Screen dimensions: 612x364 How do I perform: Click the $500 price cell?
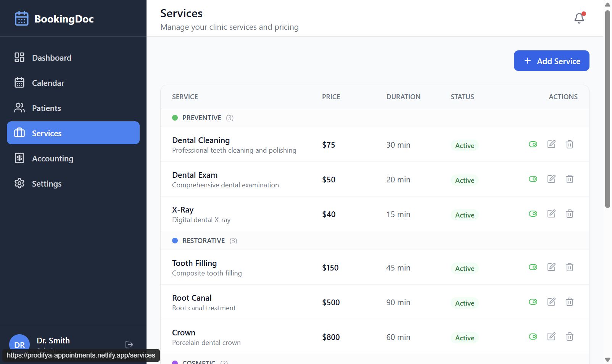[x=331, y=303]
